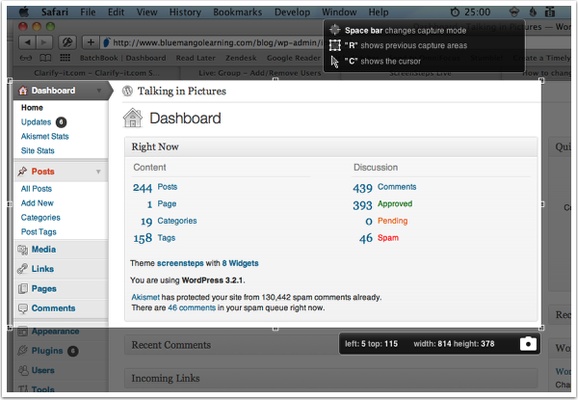Open the reading list glasses icon

coord(26,58)
